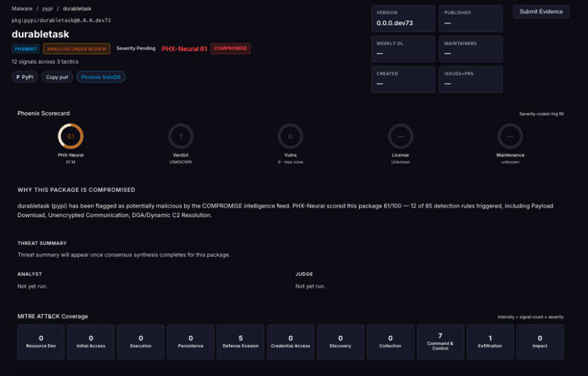Click 'Severity-coded ring fill' legend text
The width and height of the screenshot is (588, 376).
[x=541, y=114]
